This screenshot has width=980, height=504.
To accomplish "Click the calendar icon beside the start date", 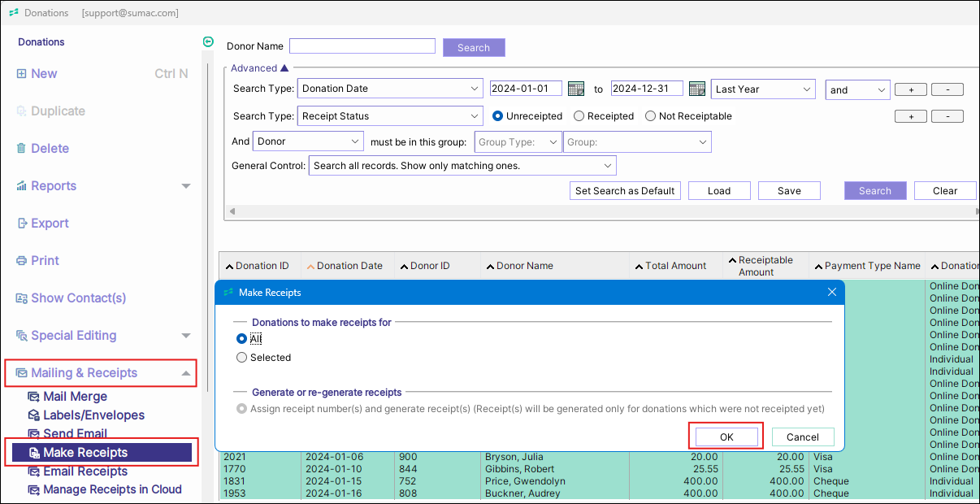I will 576,89.
